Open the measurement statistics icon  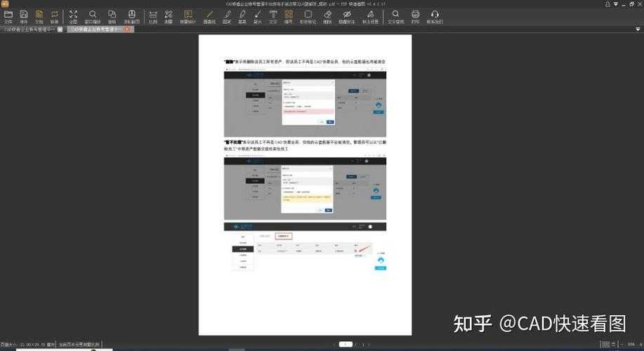[x=188, y=16]
